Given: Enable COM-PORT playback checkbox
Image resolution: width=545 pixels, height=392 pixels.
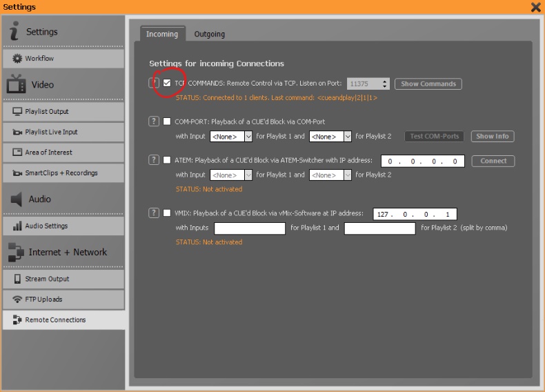Looking at the screenshot, I should coord(167,121).
